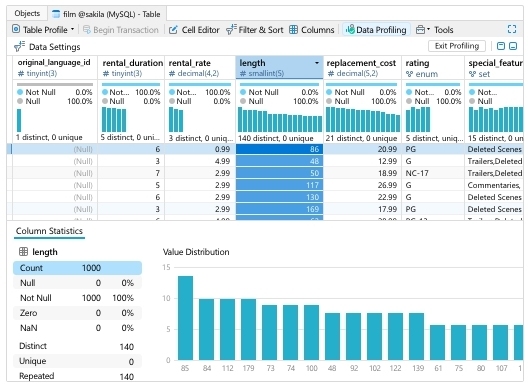Open the length column header dropdown arrow
532x389 pixels.
[x=317, y=63]
